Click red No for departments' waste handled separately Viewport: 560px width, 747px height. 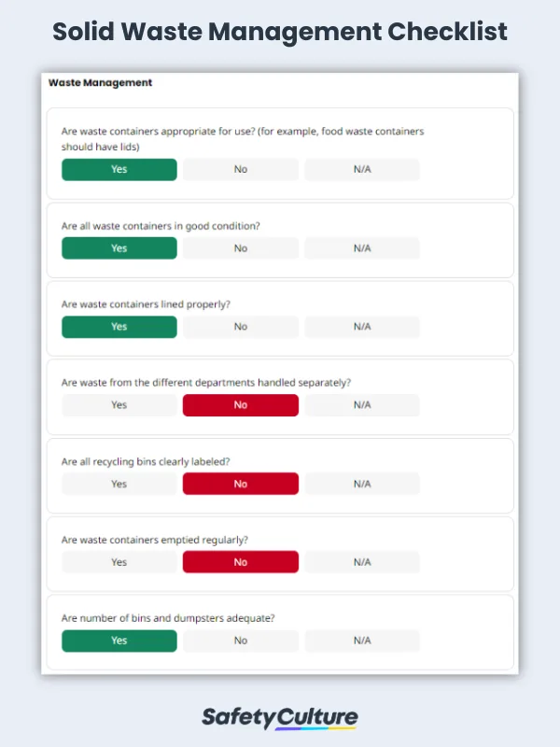(x=241, y=405)
